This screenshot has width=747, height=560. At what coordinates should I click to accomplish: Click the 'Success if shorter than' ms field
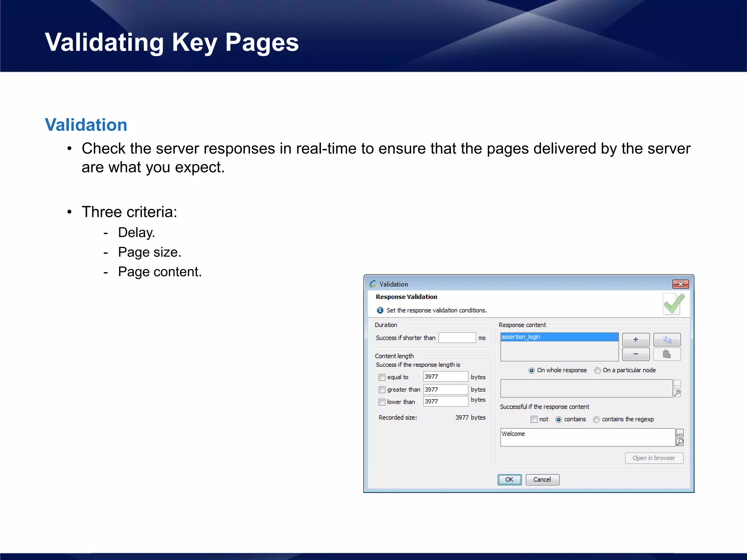click(x=457, y=338)
